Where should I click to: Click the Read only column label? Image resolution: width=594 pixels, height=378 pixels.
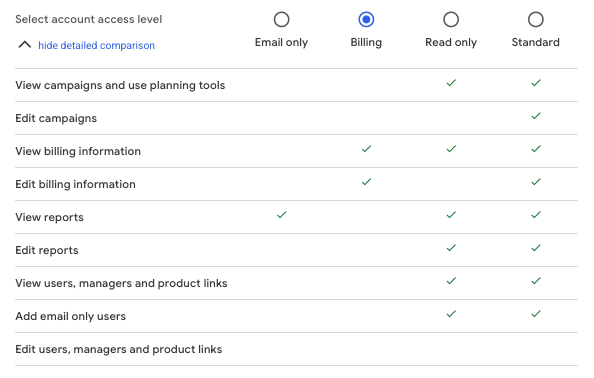pos(451,42)
